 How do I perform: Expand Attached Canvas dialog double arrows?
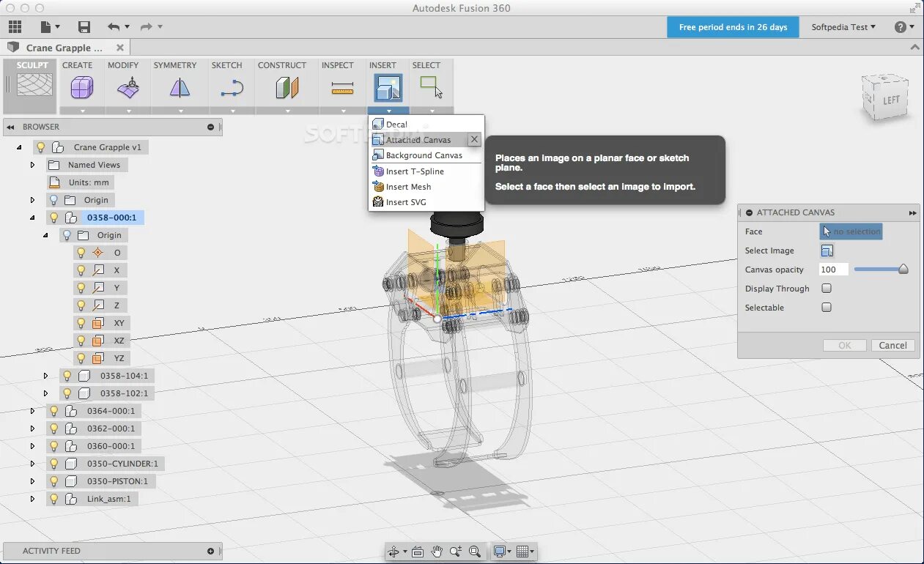[x=912, y=212]
